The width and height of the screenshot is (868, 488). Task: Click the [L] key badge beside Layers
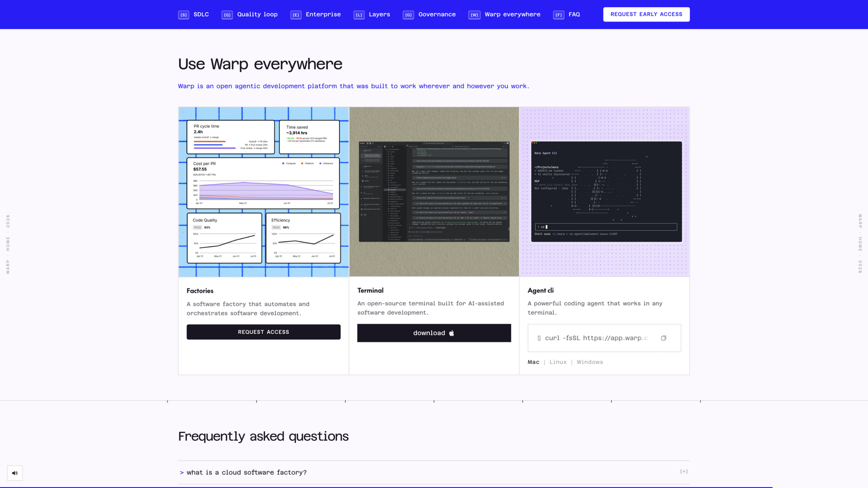tap(359, 15)
